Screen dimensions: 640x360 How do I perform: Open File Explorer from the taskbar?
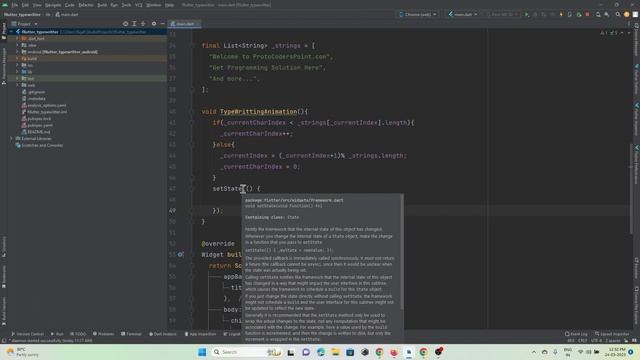336,352
